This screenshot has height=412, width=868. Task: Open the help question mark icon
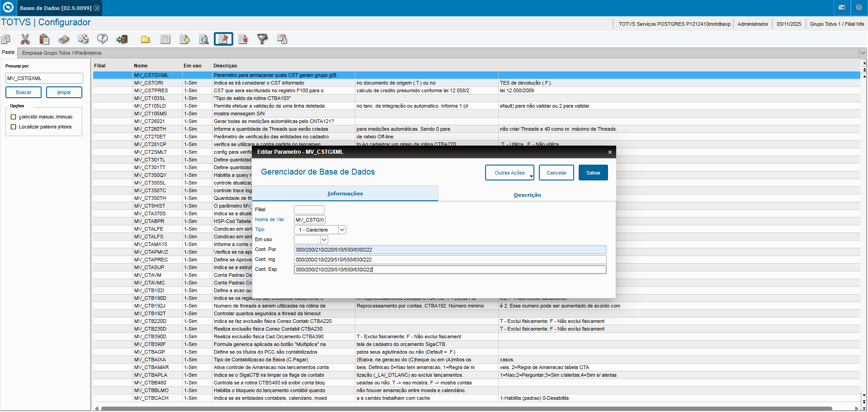click(103, 39)
